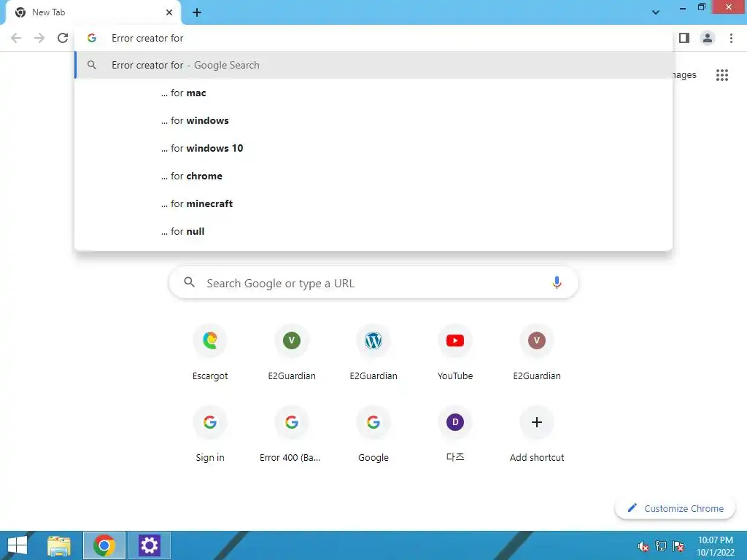Viewport: 747px width, 560px height.
Task: Open the profile avatar menu
Action: coord(708,38)
